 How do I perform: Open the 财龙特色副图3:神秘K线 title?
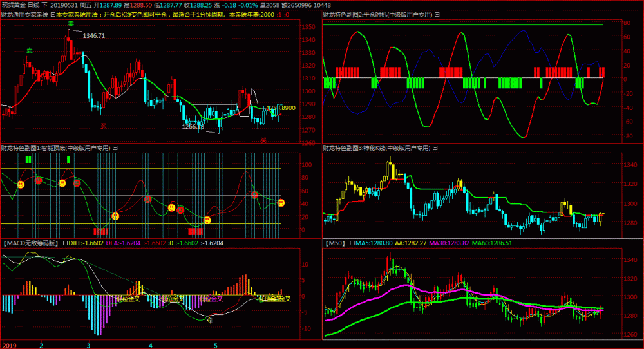377,148
